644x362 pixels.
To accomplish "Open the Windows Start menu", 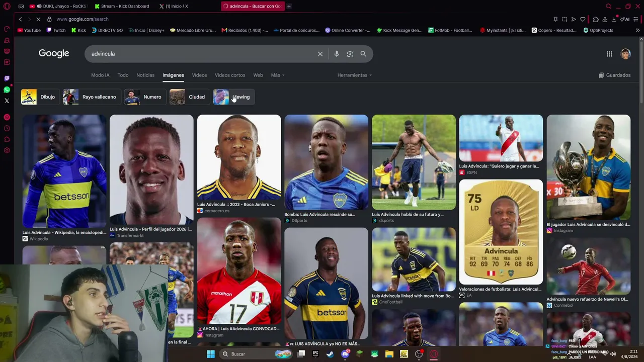I will (x=211, y=354).
